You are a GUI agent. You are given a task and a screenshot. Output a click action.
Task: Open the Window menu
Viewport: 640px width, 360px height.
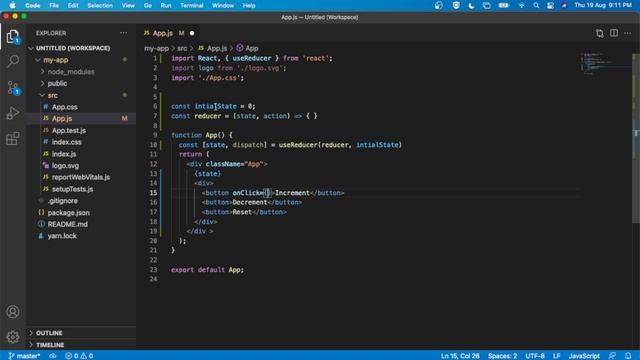[x=223, y=5]
